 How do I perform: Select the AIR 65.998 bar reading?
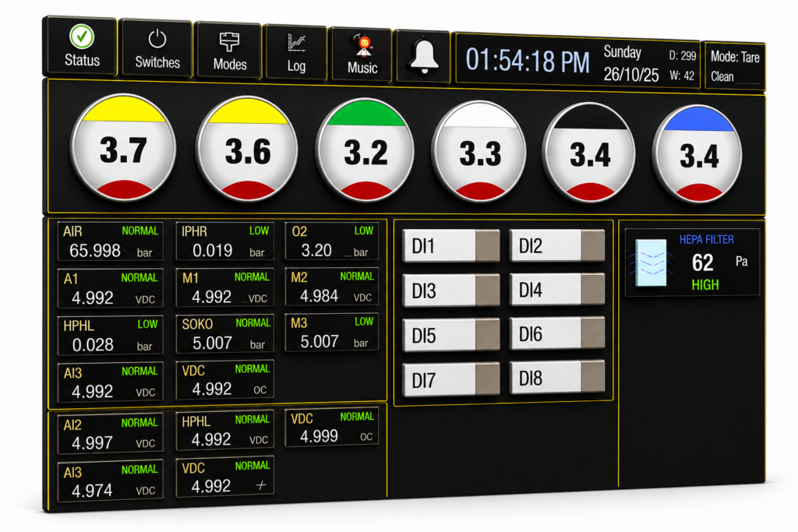coord(111,241)
